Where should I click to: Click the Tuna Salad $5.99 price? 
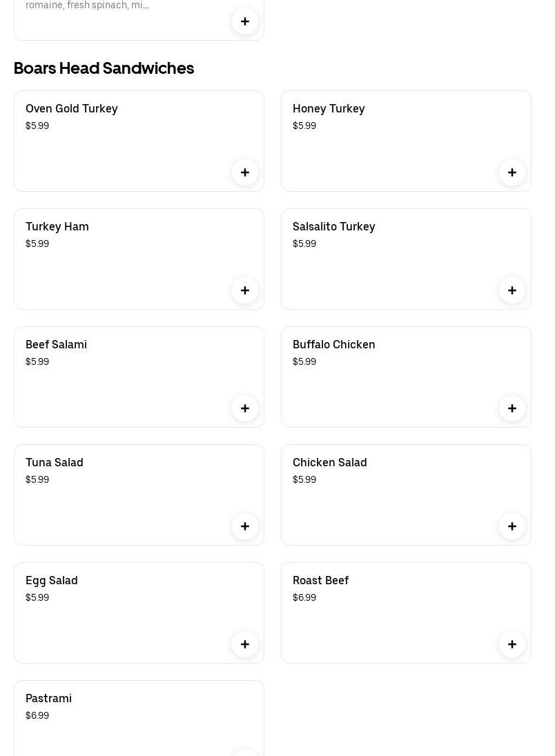(x=37, y=479)
